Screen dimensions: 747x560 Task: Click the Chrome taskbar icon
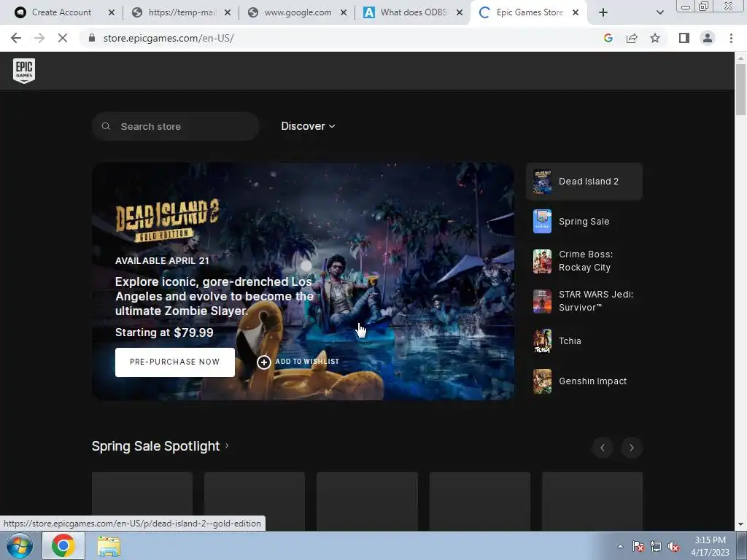[x=63, y=545]
